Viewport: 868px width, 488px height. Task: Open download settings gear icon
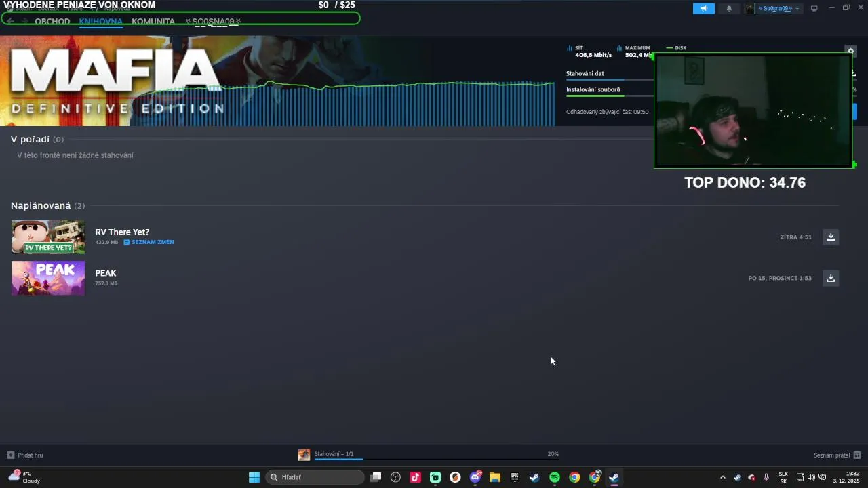pos(851,51)
